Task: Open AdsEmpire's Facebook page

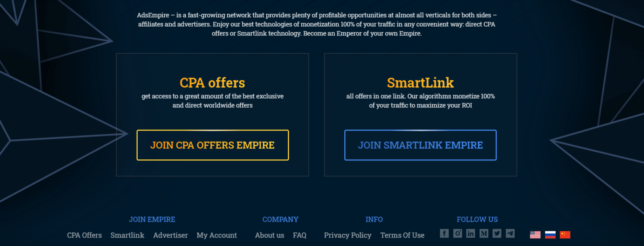Action: (x=444, y=233)
